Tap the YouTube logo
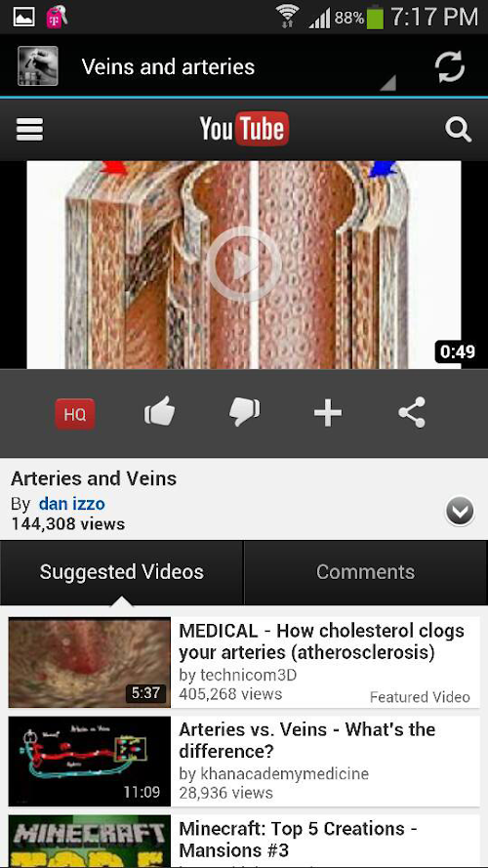488x868 pixels. 244,129
